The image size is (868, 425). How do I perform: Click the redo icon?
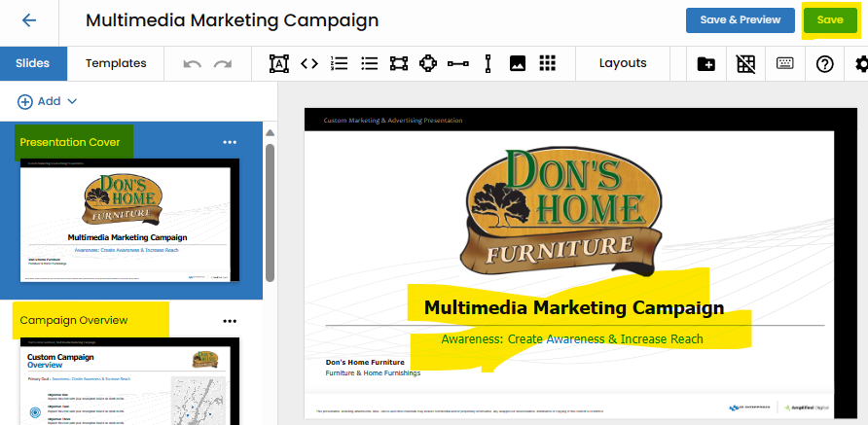click(x=223, y=64)
